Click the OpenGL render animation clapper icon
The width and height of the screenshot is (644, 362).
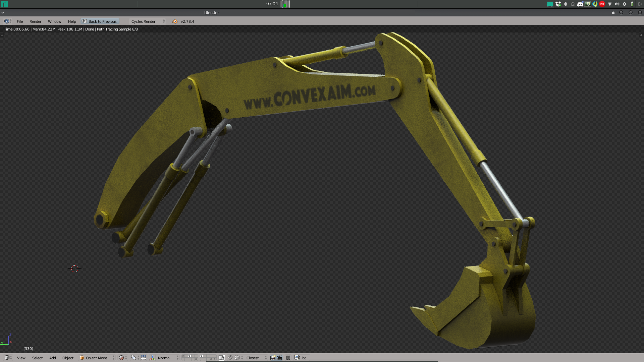[279, 358]
